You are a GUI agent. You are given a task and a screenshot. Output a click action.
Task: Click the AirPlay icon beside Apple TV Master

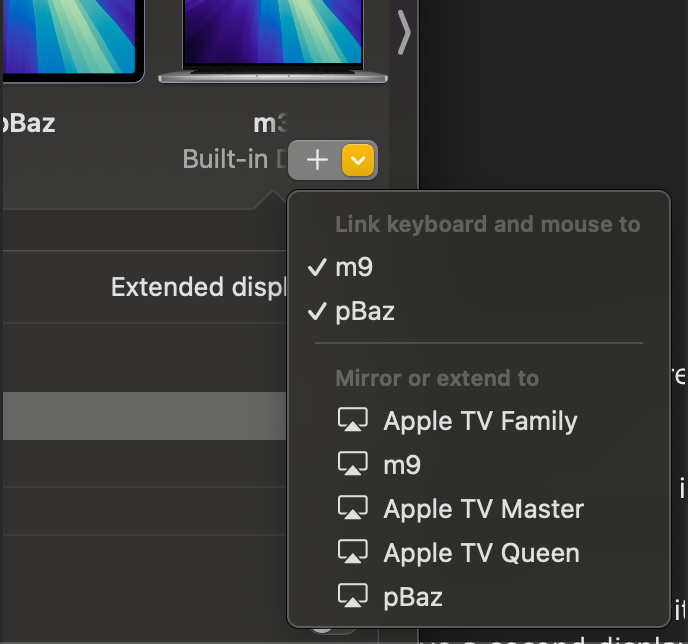click(352, 509)
